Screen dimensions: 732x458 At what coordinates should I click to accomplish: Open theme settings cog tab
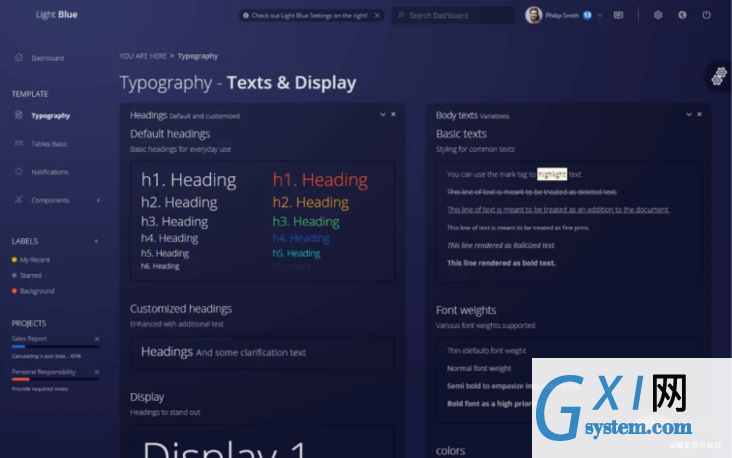[719, 76]
